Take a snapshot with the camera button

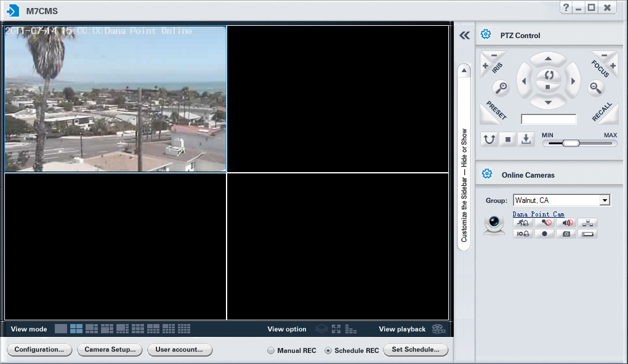[566, 234]
